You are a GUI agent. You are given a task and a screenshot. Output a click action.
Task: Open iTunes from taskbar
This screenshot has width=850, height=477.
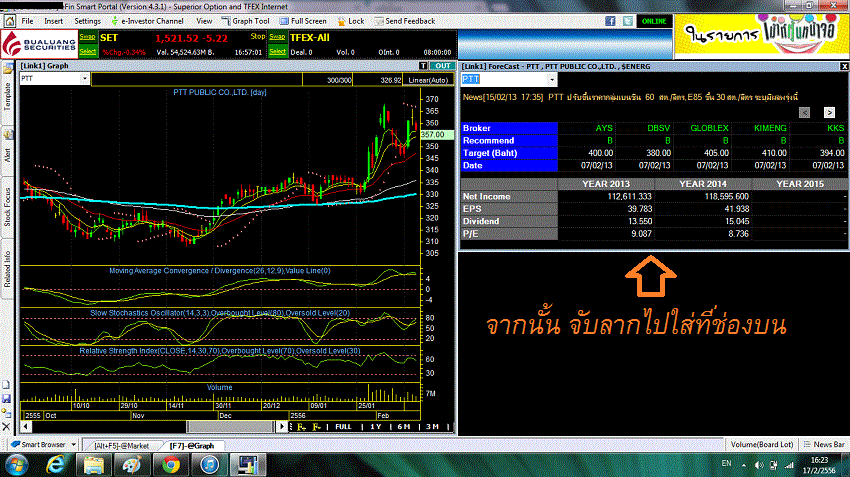pos(209,465)
